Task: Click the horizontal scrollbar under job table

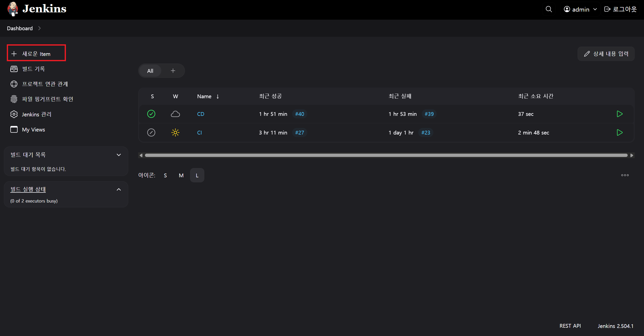Action: [386, 155]
